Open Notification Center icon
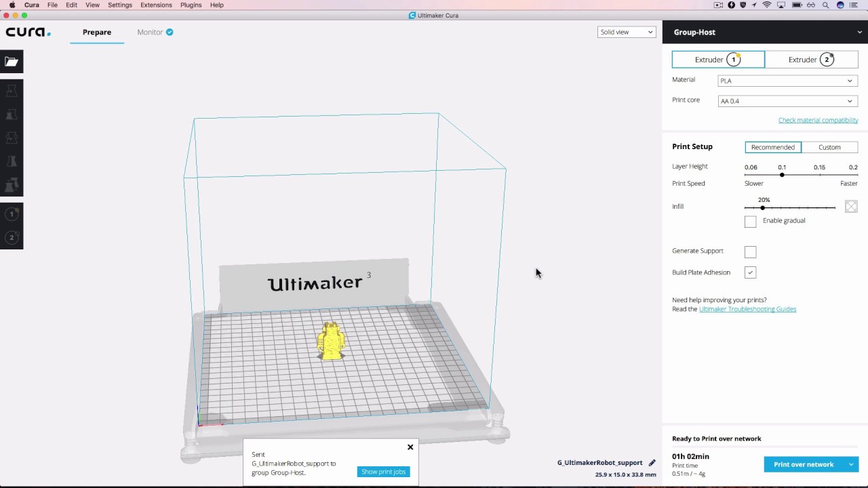868x488 pixels. (854, 5)
